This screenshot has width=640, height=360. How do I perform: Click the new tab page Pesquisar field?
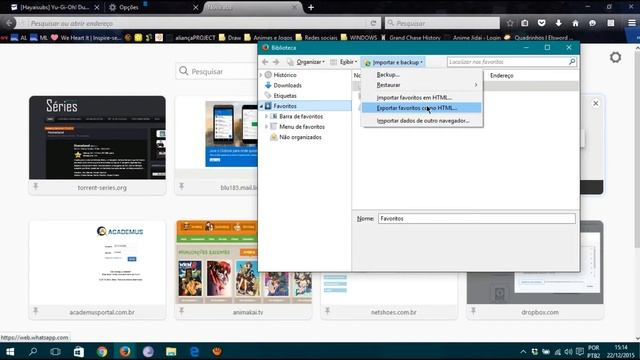216,71
